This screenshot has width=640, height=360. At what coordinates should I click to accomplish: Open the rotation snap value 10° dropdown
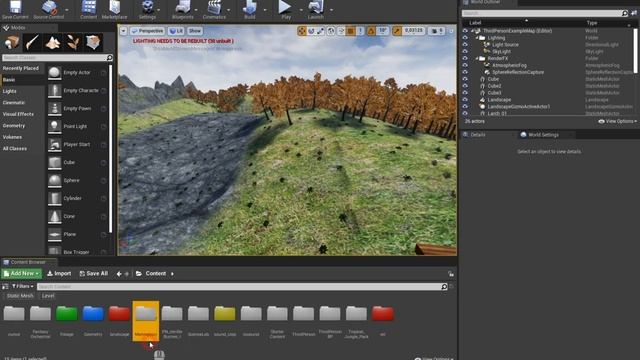point(382,31)
